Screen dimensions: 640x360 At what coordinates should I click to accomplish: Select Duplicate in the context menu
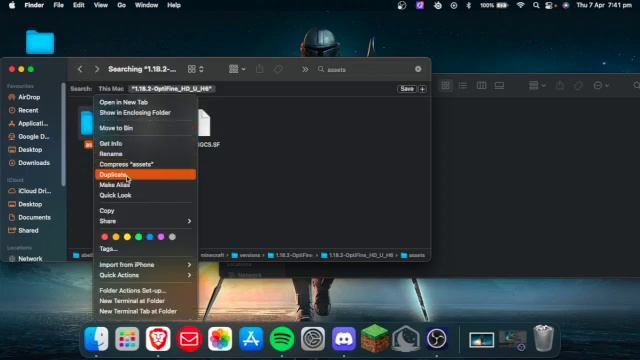(x=145, y=175)
